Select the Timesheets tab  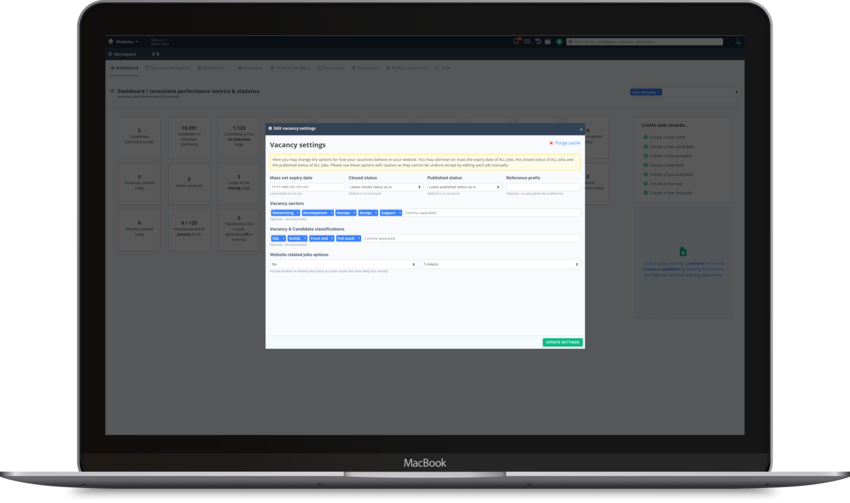tap(365, 68)
